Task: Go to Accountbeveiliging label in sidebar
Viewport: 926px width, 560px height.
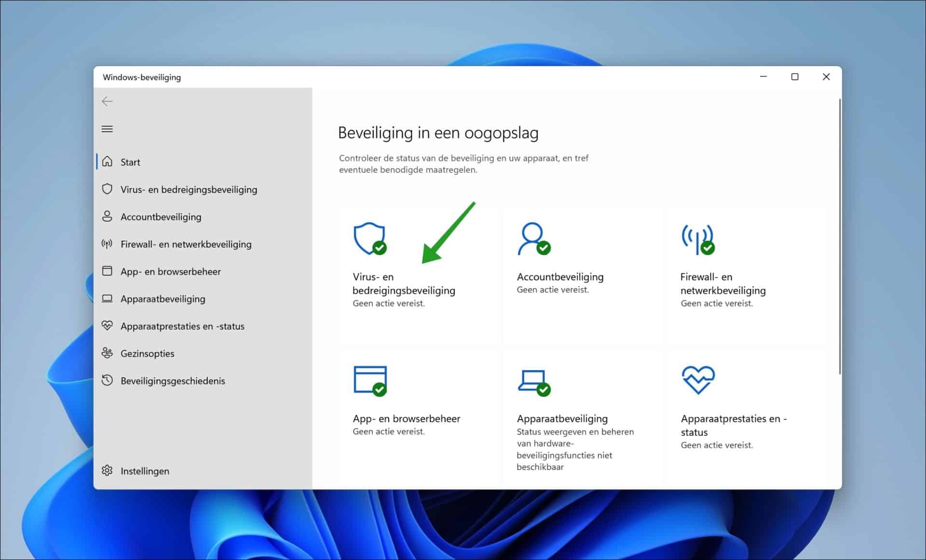Action: coord(161,217)
